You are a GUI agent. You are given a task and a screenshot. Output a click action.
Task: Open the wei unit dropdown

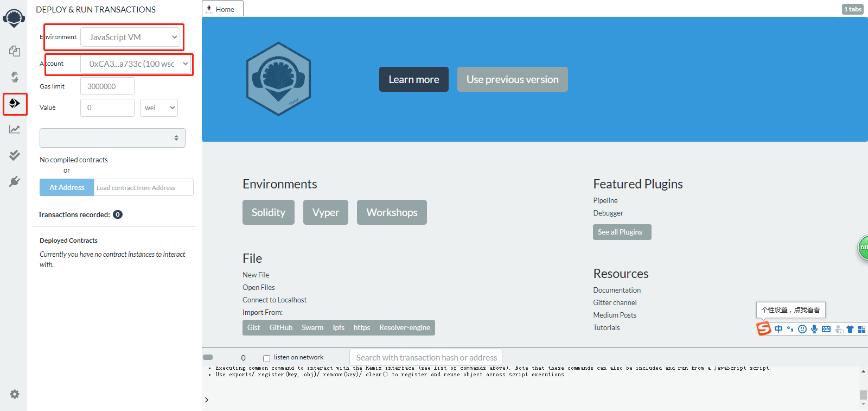pos(159,108)
